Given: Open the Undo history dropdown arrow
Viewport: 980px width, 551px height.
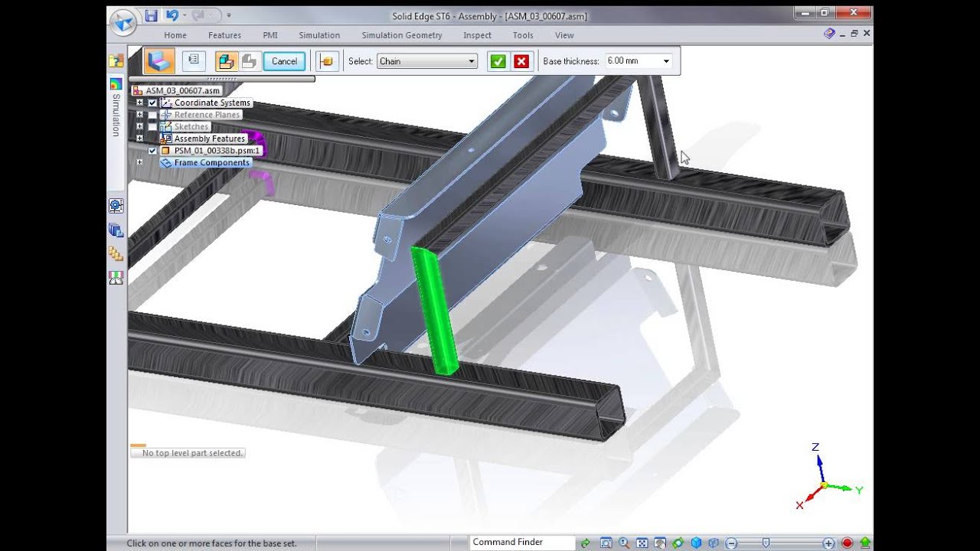Looking at the screenshot, I should pos(185,15).
